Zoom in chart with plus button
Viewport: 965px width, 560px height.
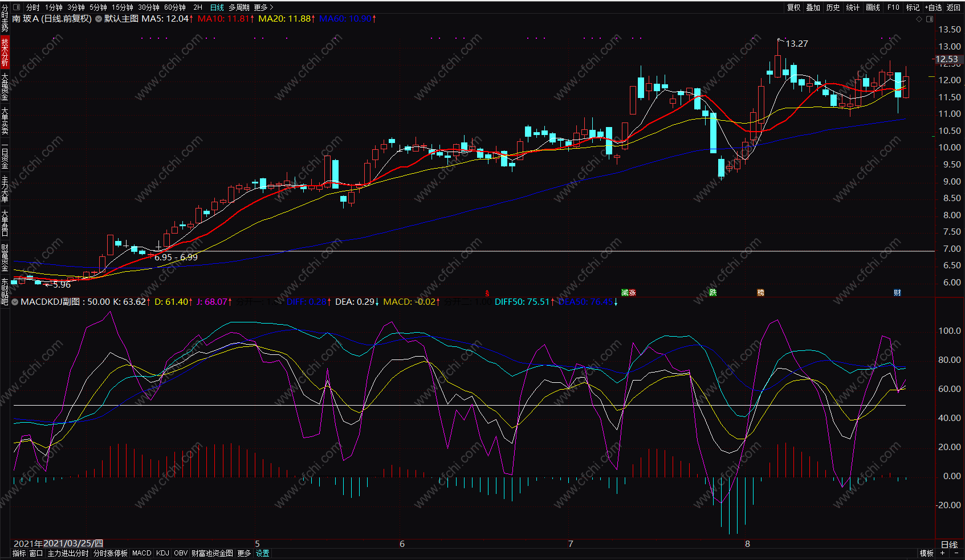click(x=942, y=553)
